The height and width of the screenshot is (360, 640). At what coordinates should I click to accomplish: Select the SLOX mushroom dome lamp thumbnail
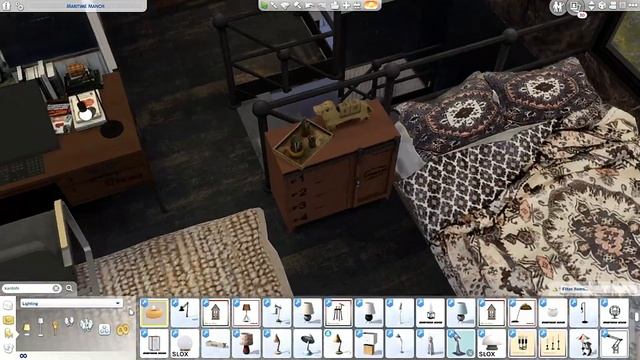[x=491, y=344]
